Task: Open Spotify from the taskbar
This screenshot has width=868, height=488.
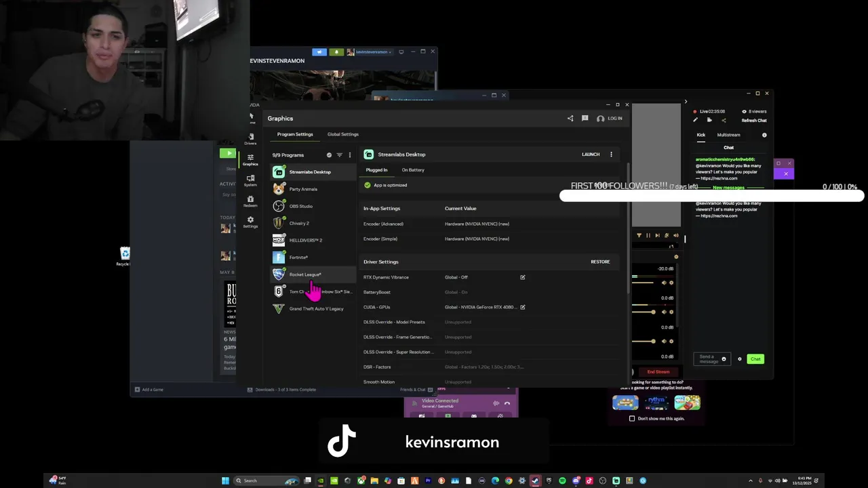Action: pyautogui.click(x=562, y=481)
